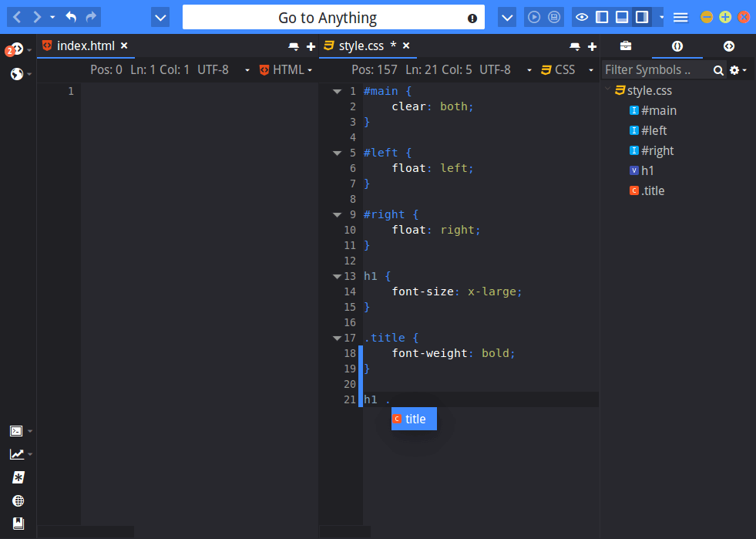The width and height of the screenshot is (756, 539).
Task: Fold the #left rule at line 5
Action: (337, 153)
